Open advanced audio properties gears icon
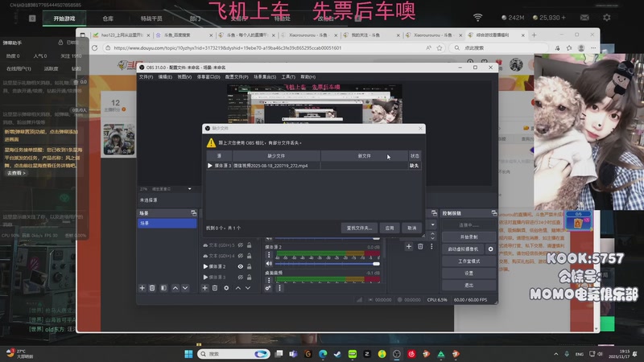 (x=268, y=288)
